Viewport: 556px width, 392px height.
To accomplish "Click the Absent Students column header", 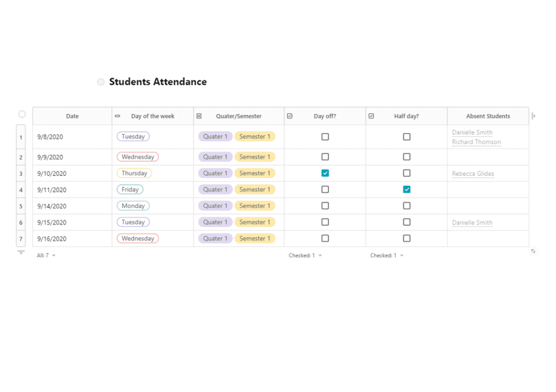I will 488,116.
